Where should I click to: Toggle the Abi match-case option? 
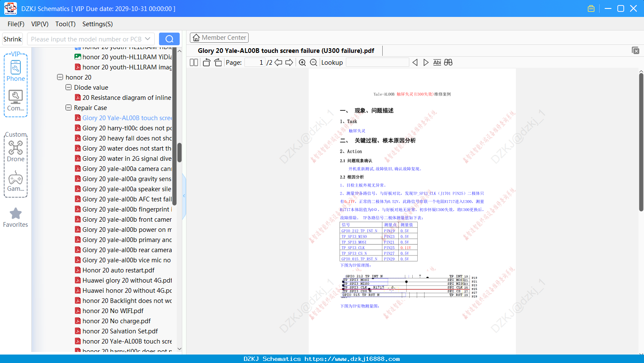(x=437, y=63)
